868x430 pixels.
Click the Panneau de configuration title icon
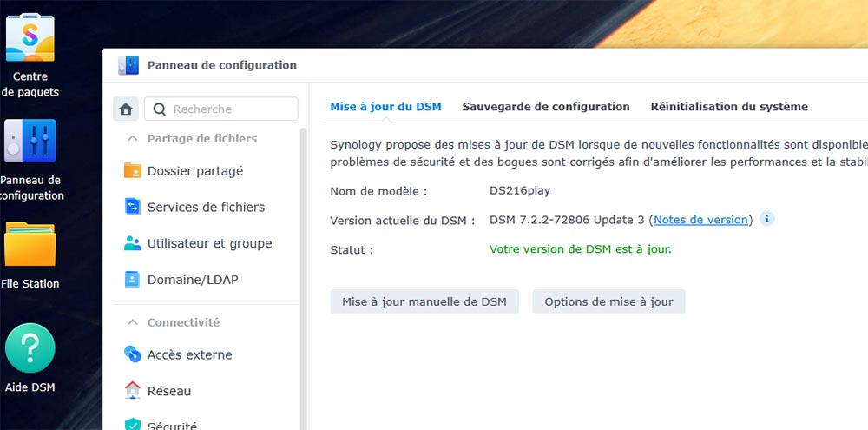pyautogui.click(x=128, y=65)
